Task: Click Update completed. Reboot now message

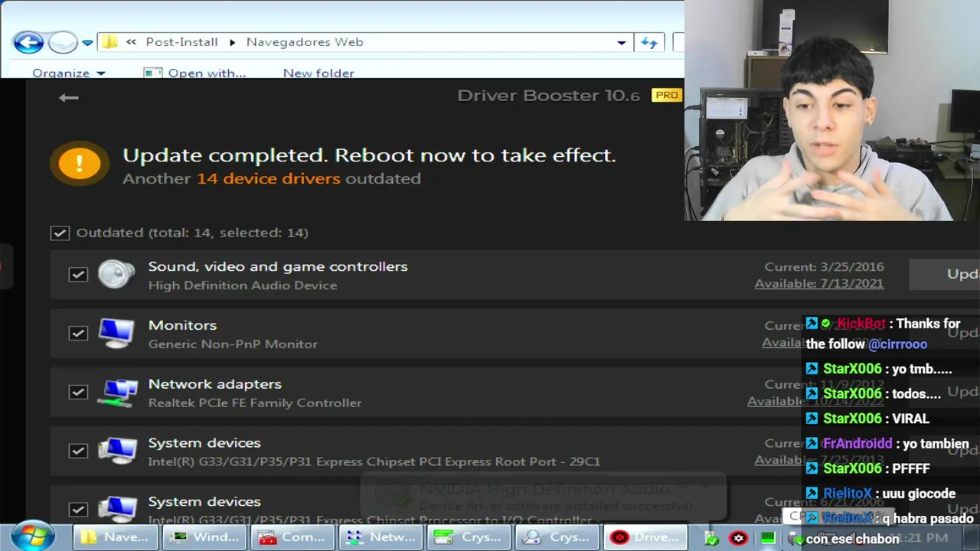Action: [x=369, y=155]
